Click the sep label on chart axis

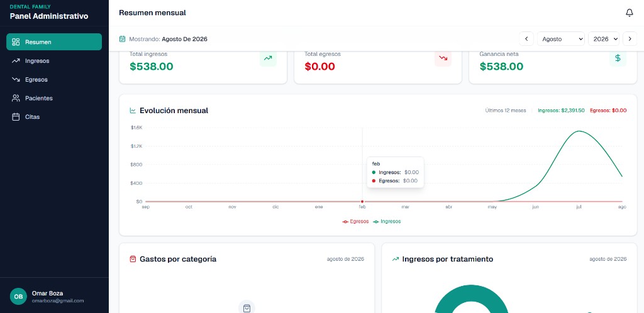pyautogui.click(x=146, y=207)
